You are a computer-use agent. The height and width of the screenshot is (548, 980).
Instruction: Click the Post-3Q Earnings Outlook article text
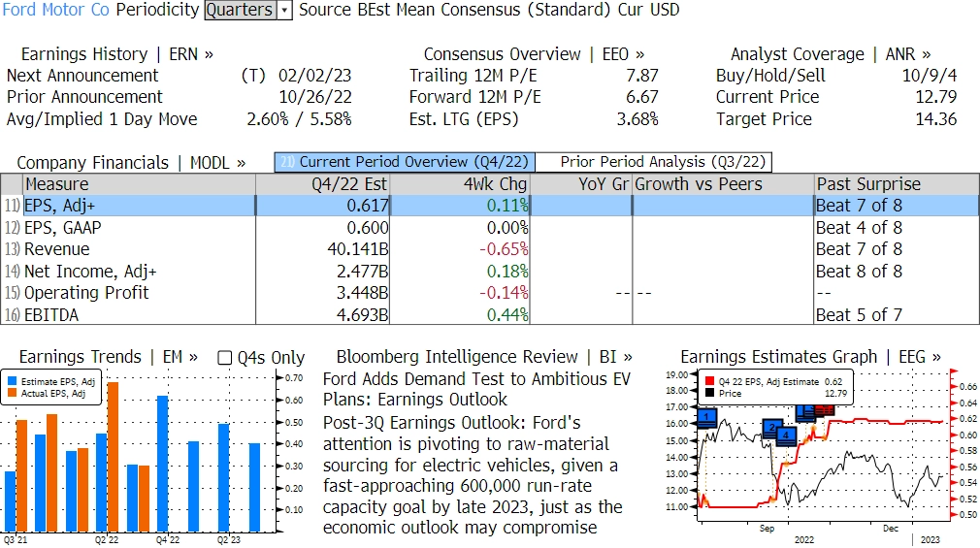click(x=473, y=475)
